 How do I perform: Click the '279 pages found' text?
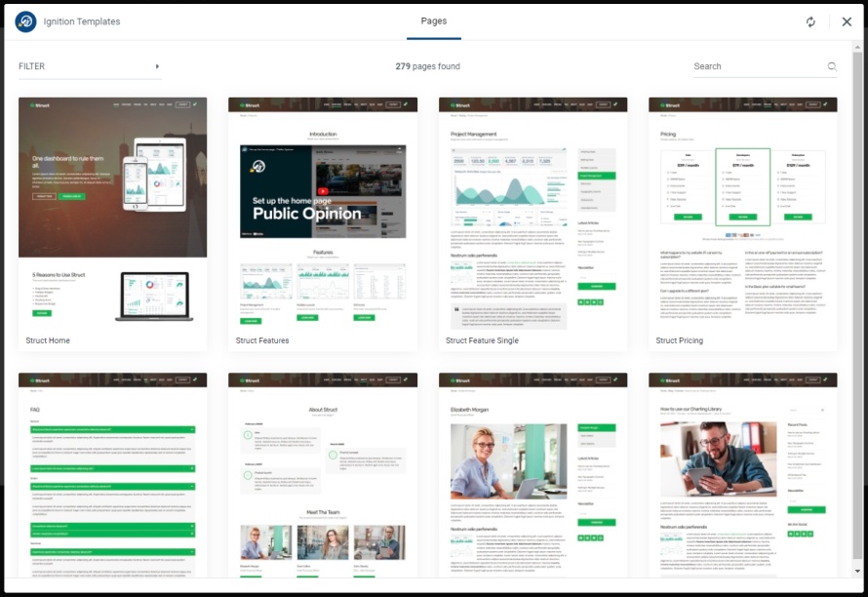(x=428, y=66)
